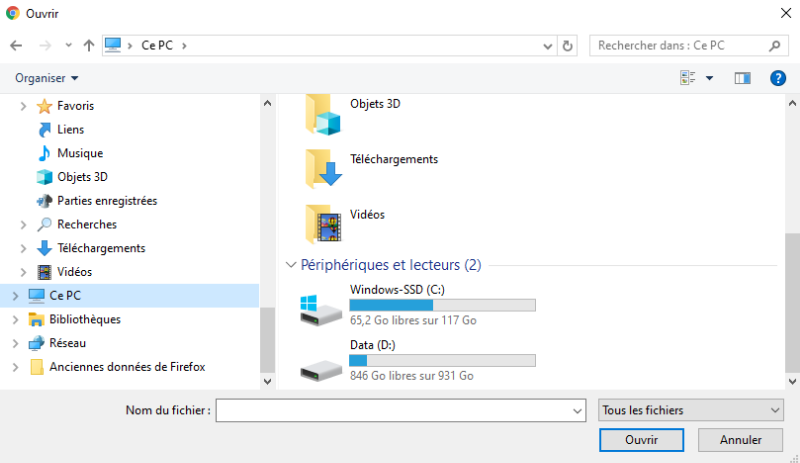This screenshot has width=800, height=463.
Task: Select Objets 3D in the navigation pane
Action: coord(82,177)
